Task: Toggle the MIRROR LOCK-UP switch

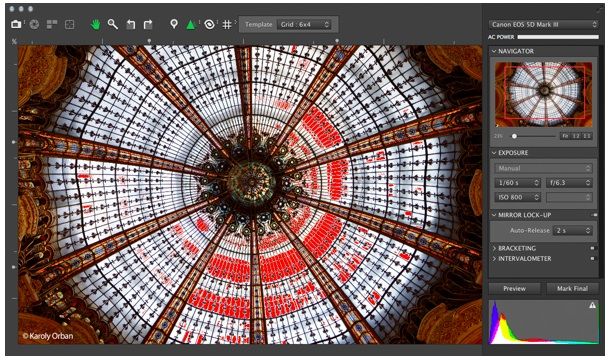Action: (x=594, y=215)
